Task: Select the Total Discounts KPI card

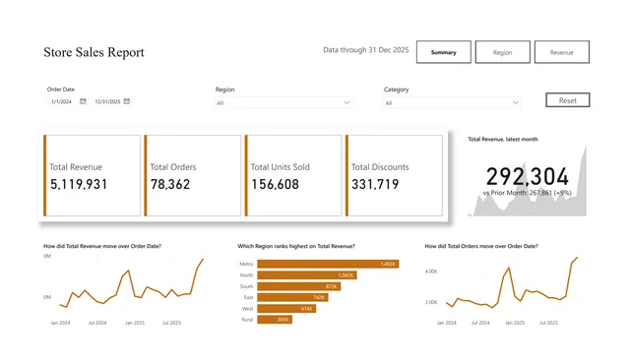Action: coord(394,175)
